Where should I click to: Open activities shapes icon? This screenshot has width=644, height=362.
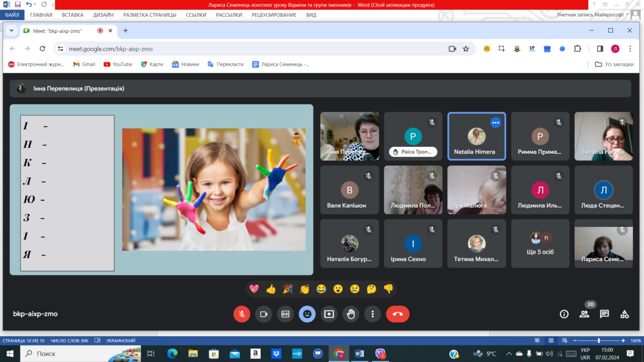pyautogui.click(x=624, y=314)
